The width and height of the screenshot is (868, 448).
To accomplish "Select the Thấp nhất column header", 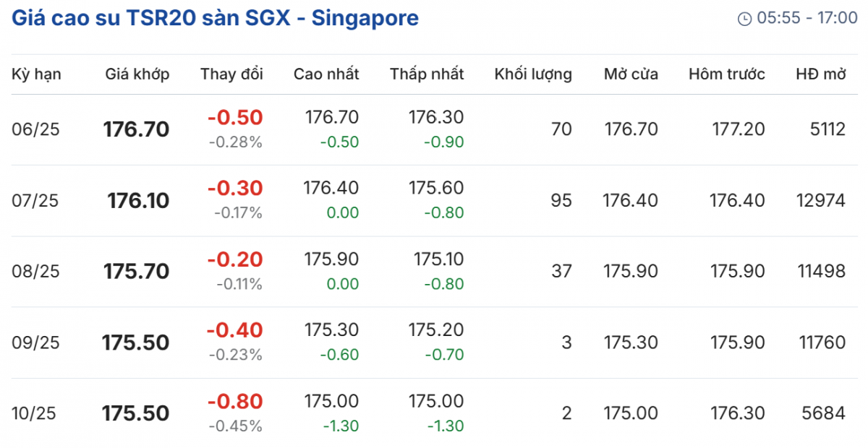I will (x=427, y=74).
